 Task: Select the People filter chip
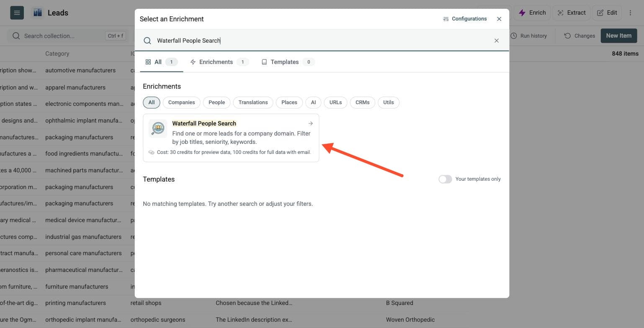(x=217, y=102)
